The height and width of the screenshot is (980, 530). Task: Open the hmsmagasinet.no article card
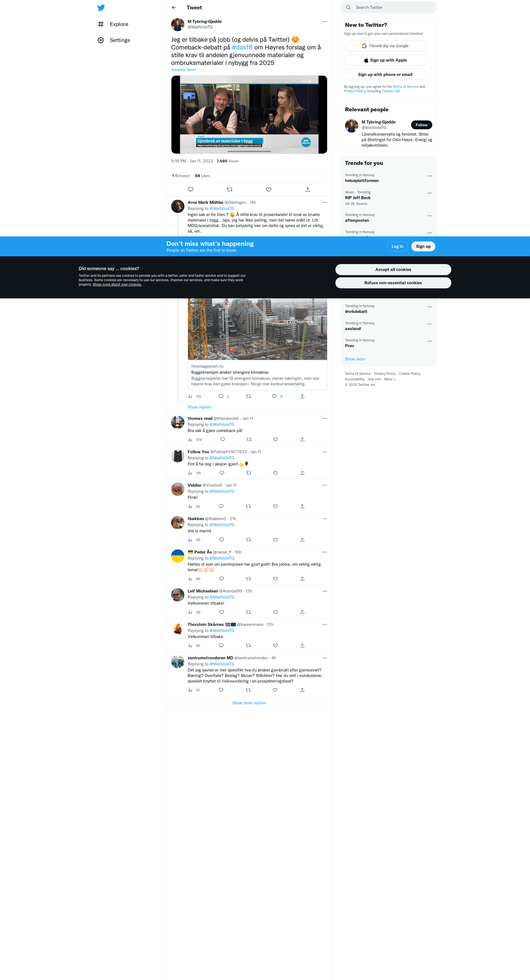coord(257,344)
